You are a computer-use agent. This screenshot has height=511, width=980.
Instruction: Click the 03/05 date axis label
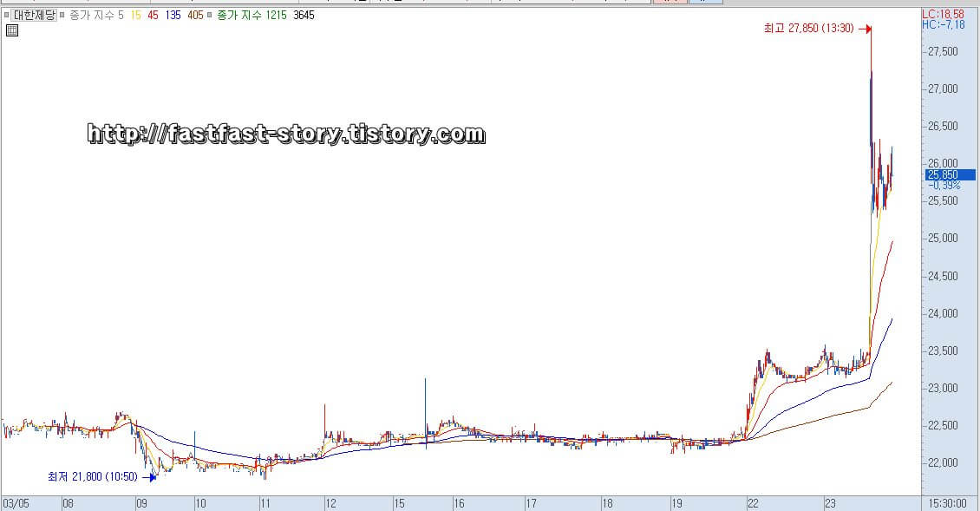(x=16, y=503)
